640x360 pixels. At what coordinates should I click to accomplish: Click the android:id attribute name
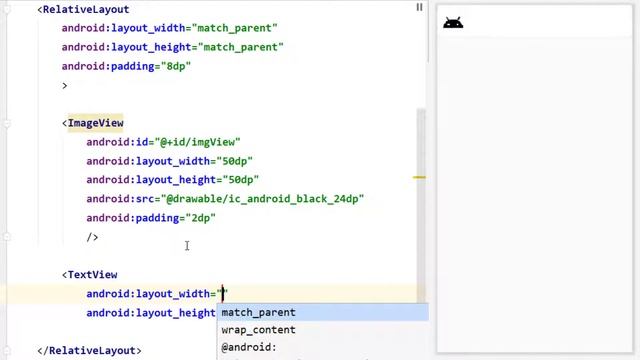117,142
